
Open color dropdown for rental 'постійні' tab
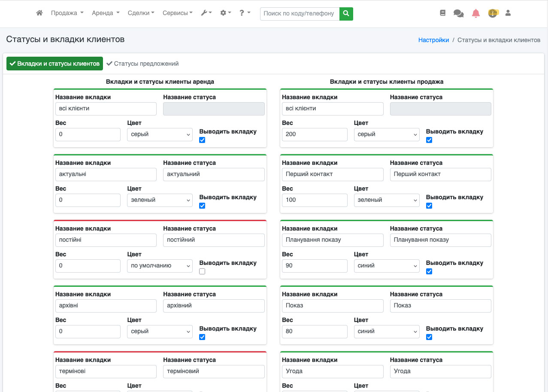pos(160,266)
